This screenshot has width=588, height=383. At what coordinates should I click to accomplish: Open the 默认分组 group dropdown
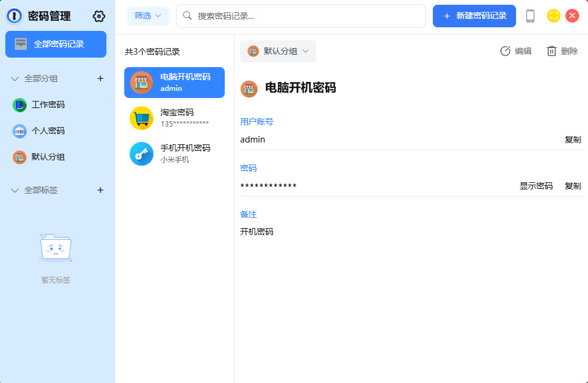tap(278, 51)
